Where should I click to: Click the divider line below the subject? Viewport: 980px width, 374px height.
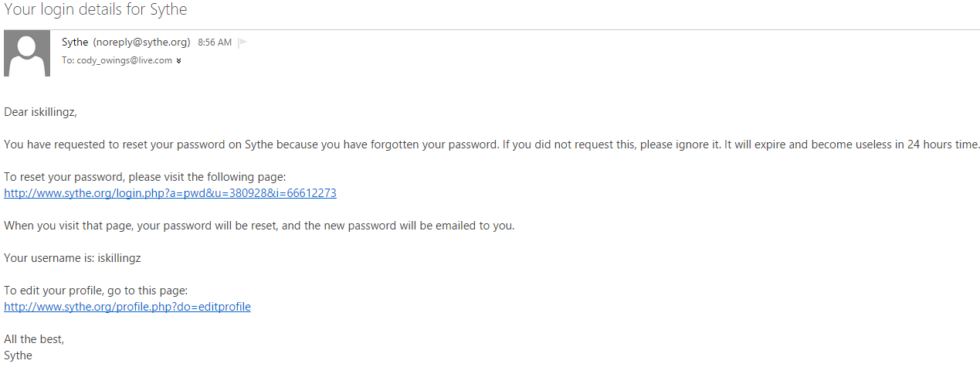(492, 29)
